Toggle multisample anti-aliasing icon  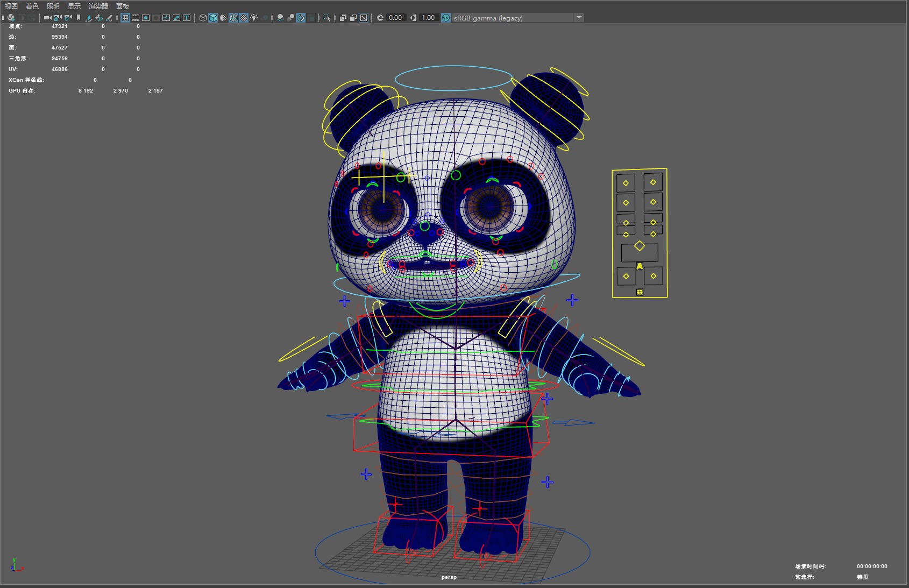click(x=301, y=18)
